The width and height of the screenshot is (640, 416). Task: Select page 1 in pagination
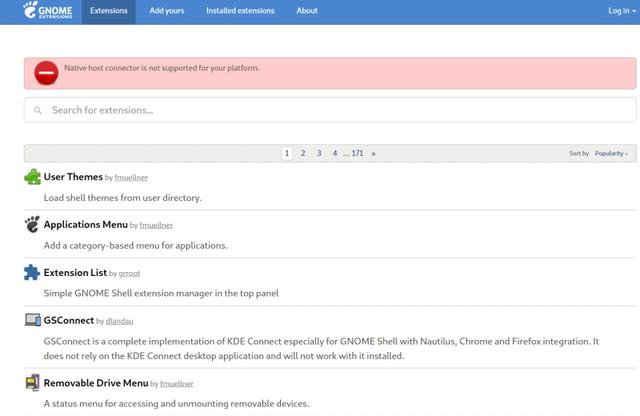[x=287, y=153]
